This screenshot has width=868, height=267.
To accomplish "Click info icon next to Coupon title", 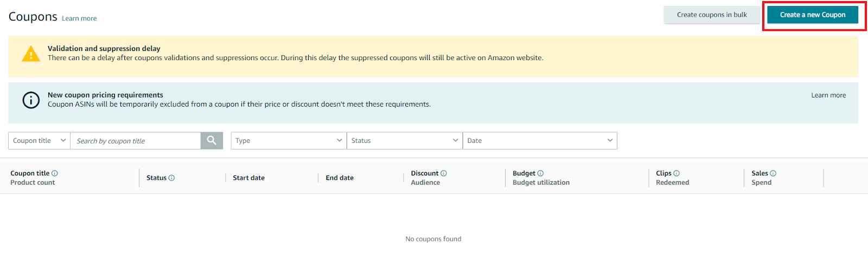I will pos(55,173).
